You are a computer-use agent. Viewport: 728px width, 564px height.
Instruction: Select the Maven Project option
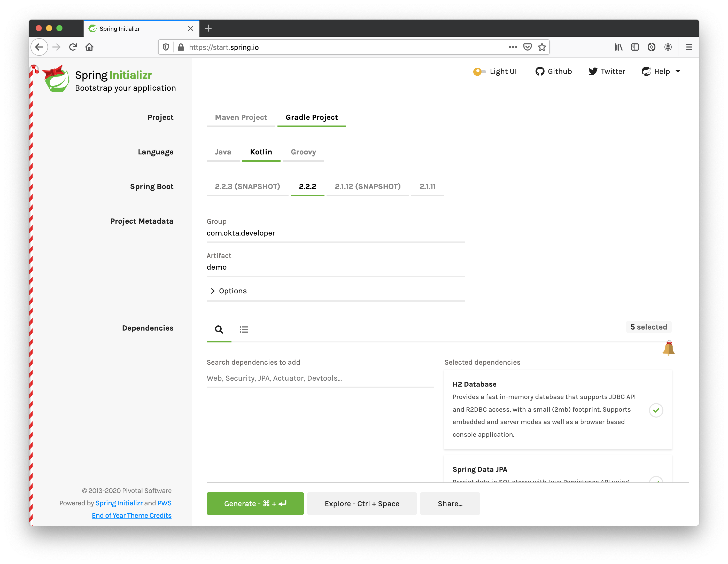point(241,117)
